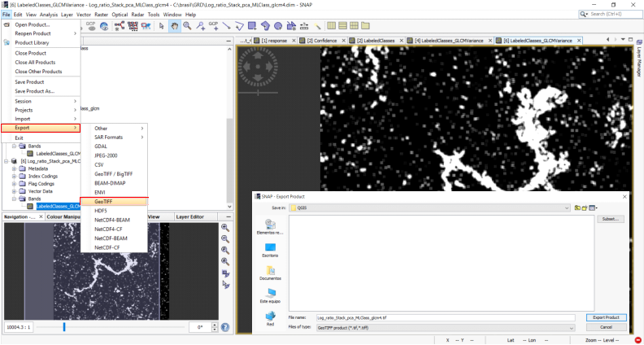
Task: Click the Export Product button
Action: pyautogui.click(x=606, y=317)
